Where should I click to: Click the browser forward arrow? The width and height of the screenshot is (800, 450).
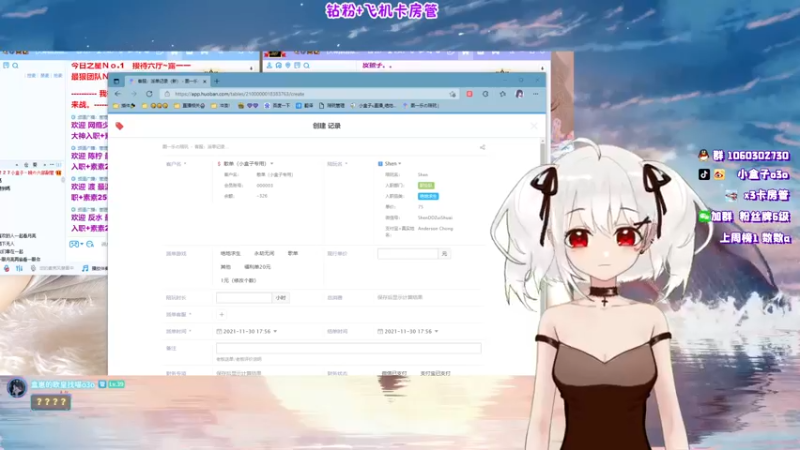(134, 94)
